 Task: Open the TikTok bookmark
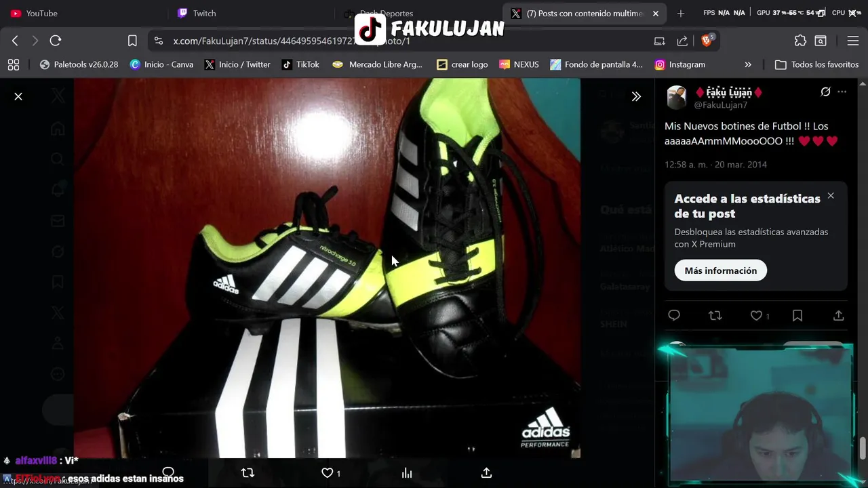pyautogui.click(x=300, y=64)
